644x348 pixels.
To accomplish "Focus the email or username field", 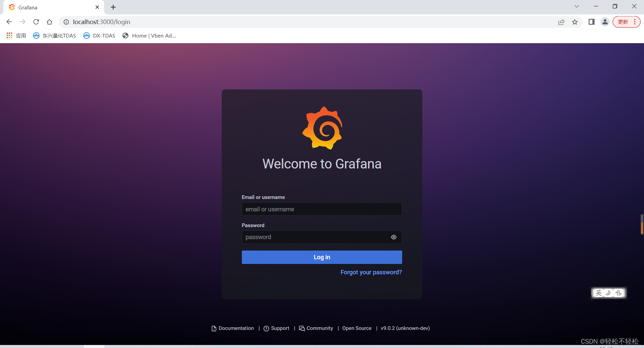I will [322, 209].
